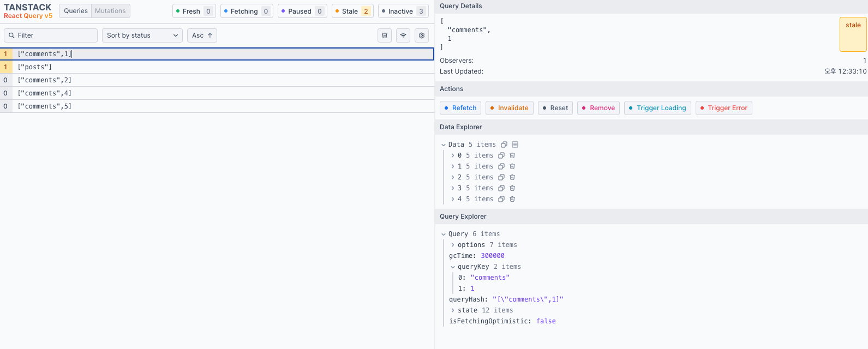Collapse the Query tree node
The height and width of the screenshot is (349, 868).
(x=444, y=234)
